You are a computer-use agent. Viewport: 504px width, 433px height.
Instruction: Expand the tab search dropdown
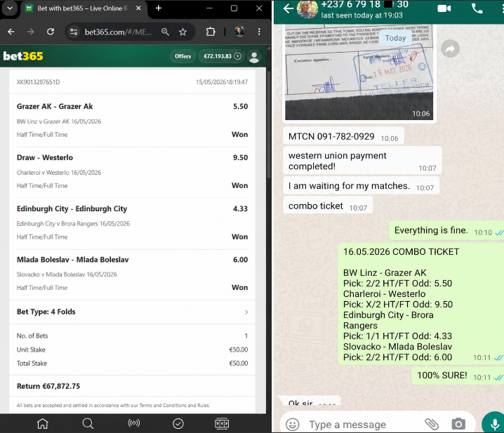[x=10, y=8]
